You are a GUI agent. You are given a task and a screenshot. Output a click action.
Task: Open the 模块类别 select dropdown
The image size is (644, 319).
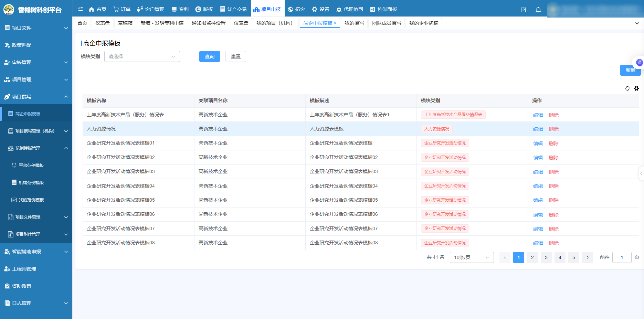pyautogui.click(x=142, y=56)
